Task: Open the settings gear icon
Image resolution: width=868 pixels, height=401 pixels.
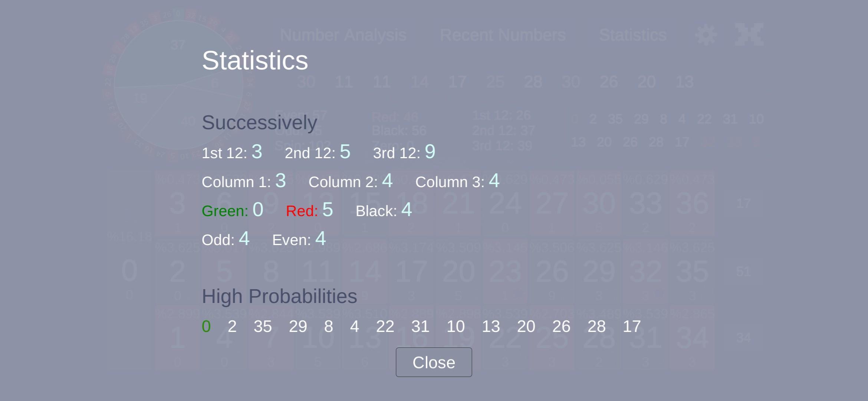Action: [x=706, y=35]
